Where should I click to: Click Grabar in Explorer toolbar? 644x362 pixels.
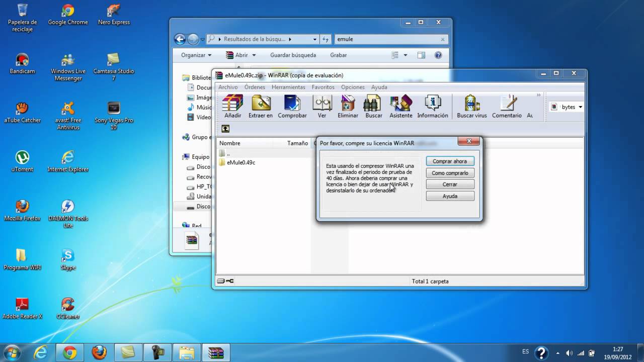[x=339, y=55]
